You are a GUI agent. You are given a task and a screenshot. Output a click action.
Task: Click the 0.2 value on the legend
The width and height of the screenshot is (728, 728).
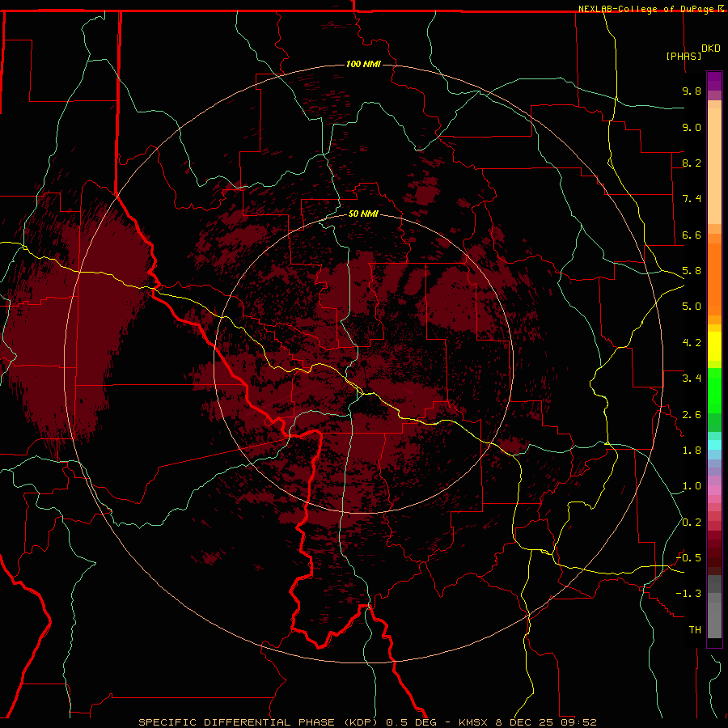pos(692,523)
